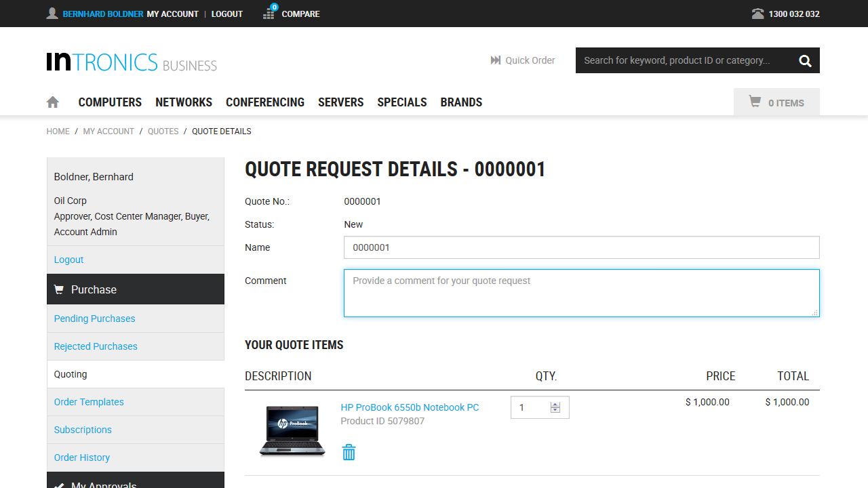Open HP ProBook 6550b Notebook PC link
This screenshot has width=868, height=488.
pyautogui.click(x=410, y=407)
